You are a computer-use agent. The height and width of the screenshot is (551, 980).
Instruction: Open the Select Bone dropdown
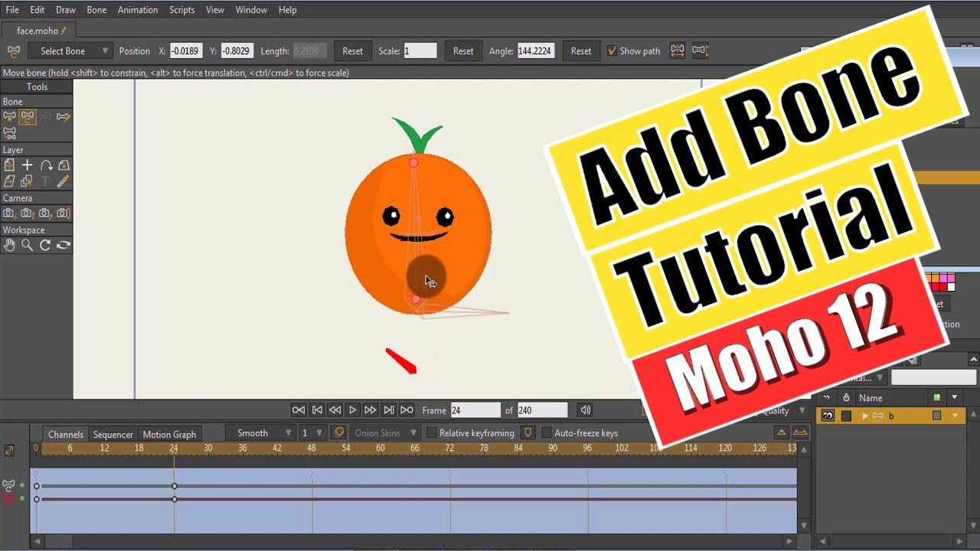(70, 51)
